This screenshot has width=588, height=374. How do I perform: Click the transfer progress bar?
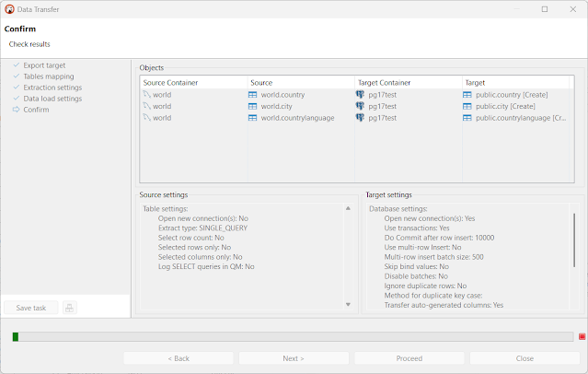pos(293,337)
